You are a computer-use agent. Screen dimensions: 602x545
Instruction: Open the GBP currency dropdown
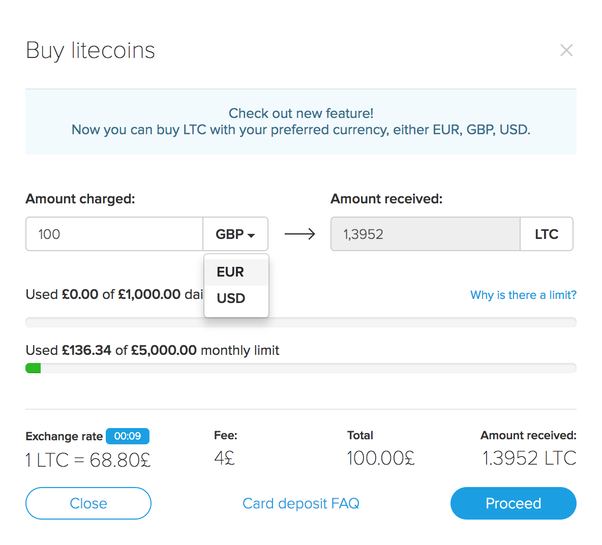(236, 234)
